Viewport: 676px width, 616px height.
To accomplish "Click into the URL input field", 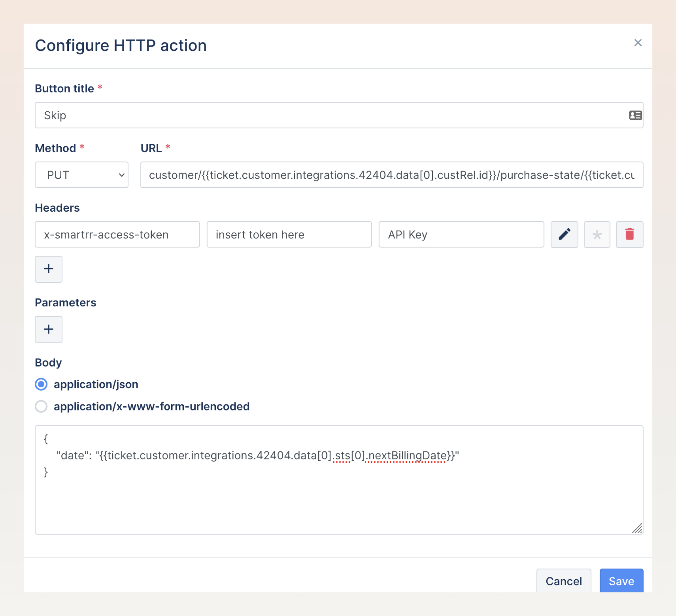I will pyautogui.click(x=391, y=175).
